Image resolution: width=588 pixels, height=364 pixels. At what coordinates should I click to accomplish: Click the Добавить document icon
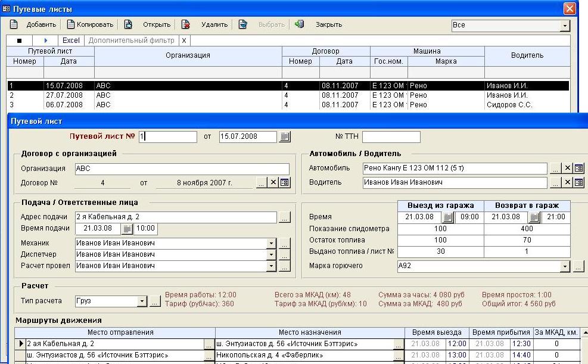tap(14, 25)
